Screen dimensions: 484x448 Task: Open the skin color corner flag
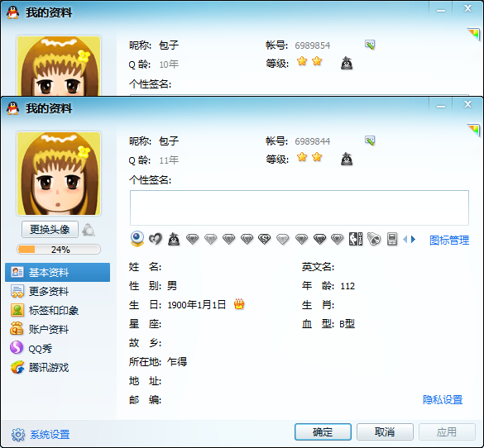[x=473, y=130]
